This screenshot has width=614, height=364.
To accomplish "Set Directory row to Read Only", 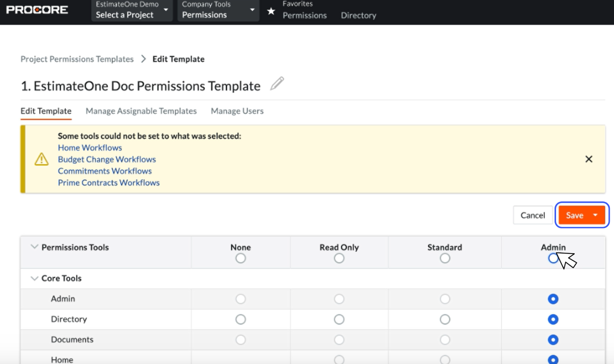I will 339,319.
